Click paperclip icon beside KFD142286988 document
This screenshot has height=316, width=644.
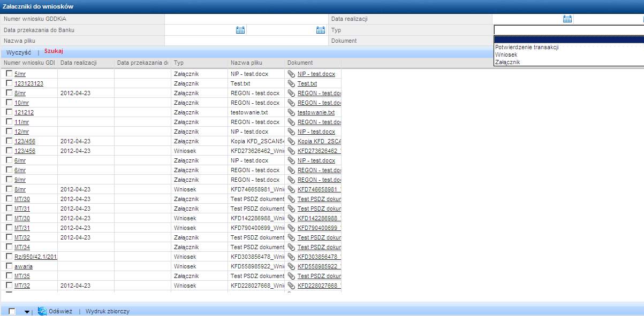(x=291, y=218)
